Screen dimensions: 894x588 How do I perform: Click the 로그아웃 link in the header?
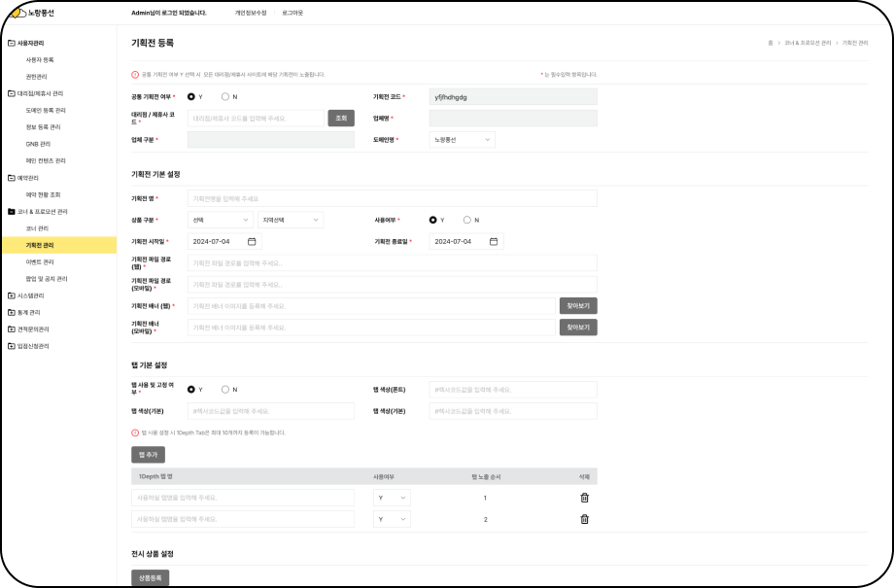[292, 13]
